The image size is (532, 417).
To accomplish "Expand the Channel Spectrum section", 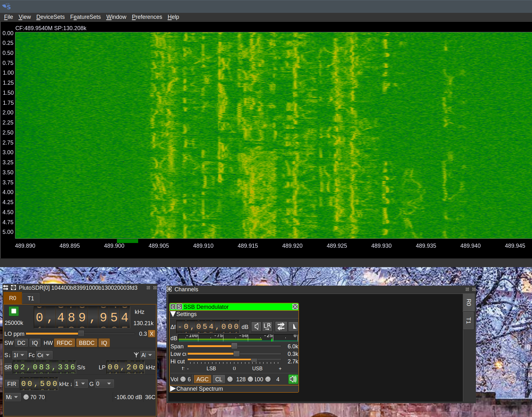I will pyautogui.click(x=173, y=389).
